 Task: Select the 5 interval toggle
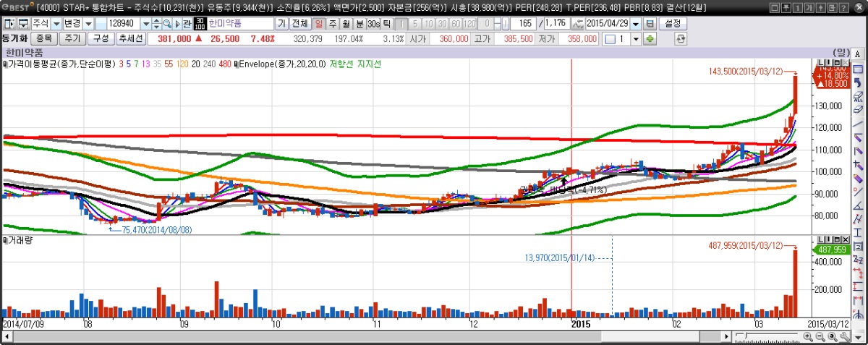tap(414, 23)
